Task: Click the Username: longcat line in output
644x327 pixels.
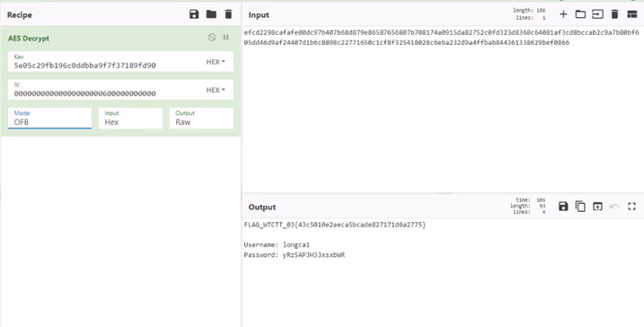Action: tap(277, 245)
